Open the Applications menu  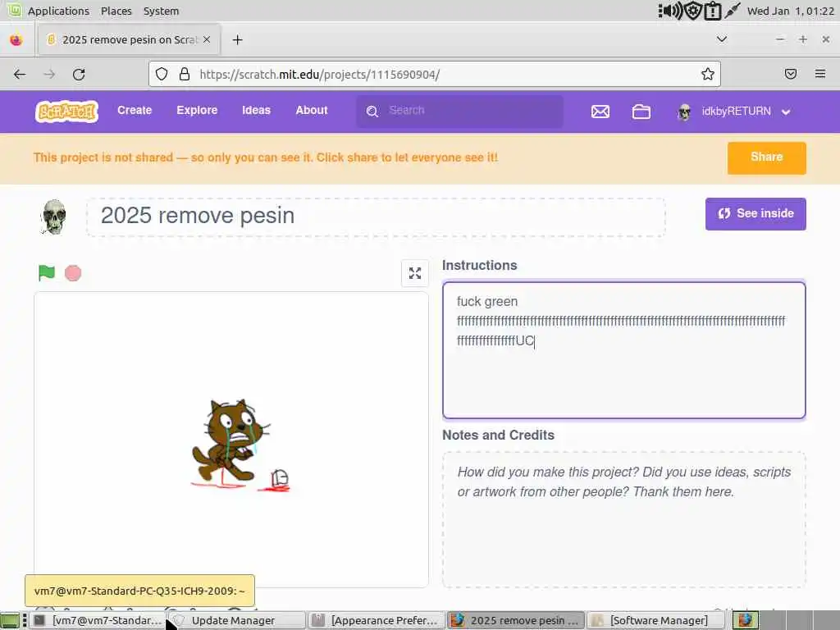[x=58, y=11]
